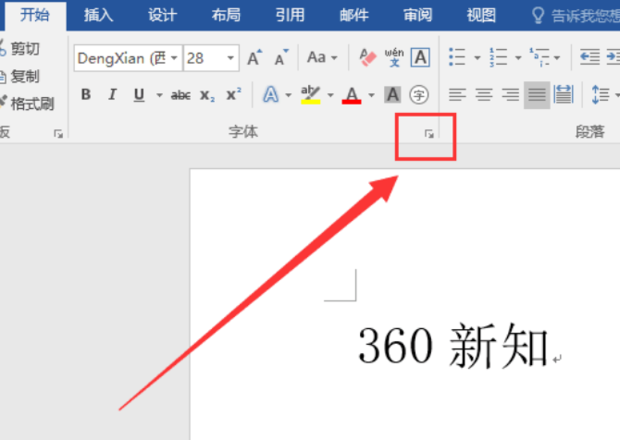Toggle italic formatting I
The width and height of the screenshot is (620, 440).
pos(113,94)
